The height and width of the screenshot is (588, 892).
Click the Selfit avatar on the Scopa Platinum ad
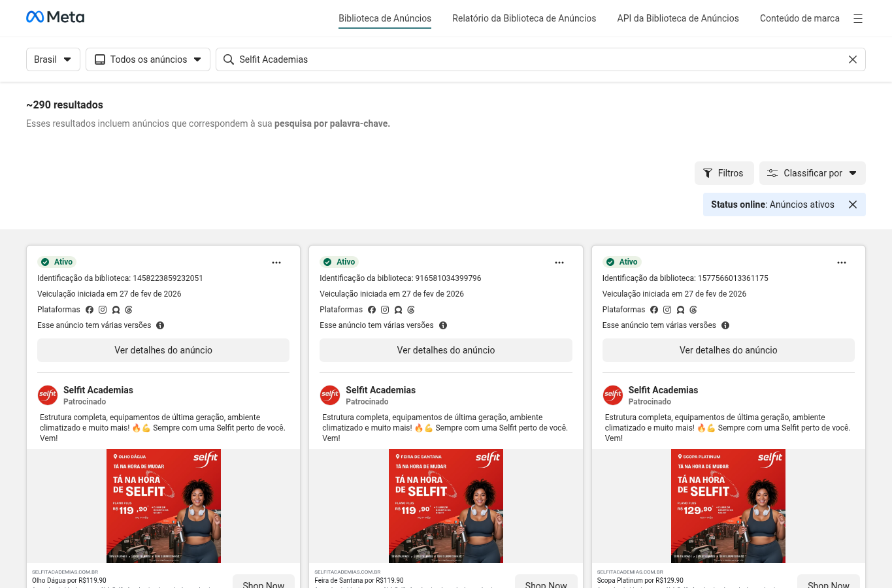pos(613,395)
